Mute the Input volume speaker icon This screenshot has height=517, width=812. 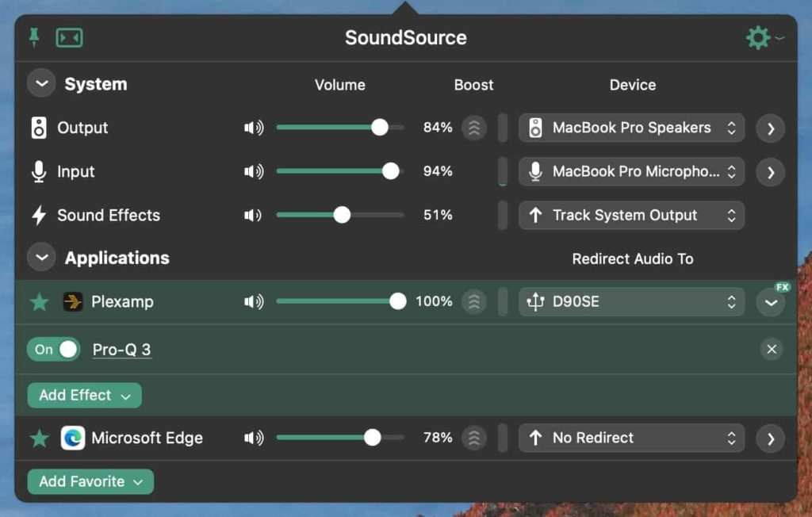[254, 171]
